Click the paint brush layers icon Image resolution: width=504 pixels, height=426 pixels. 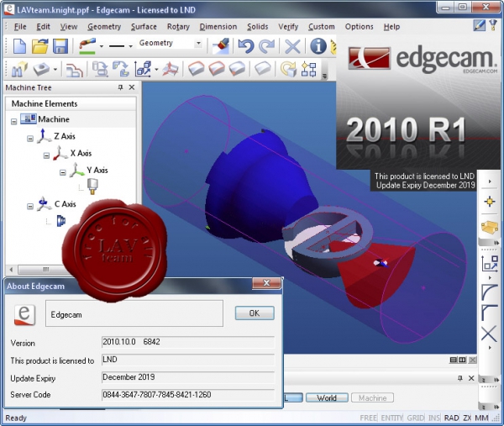tap(221, 46)
